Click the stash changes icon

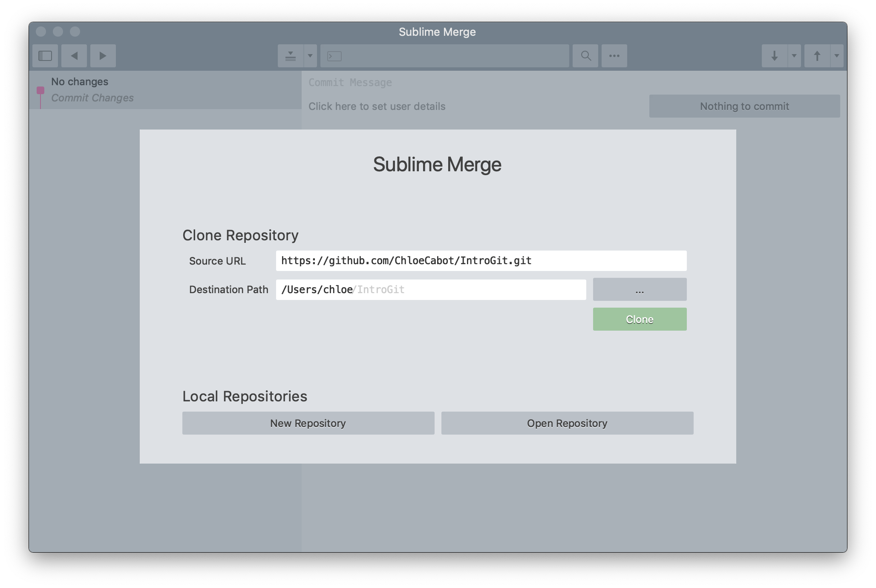pos(291,56)
